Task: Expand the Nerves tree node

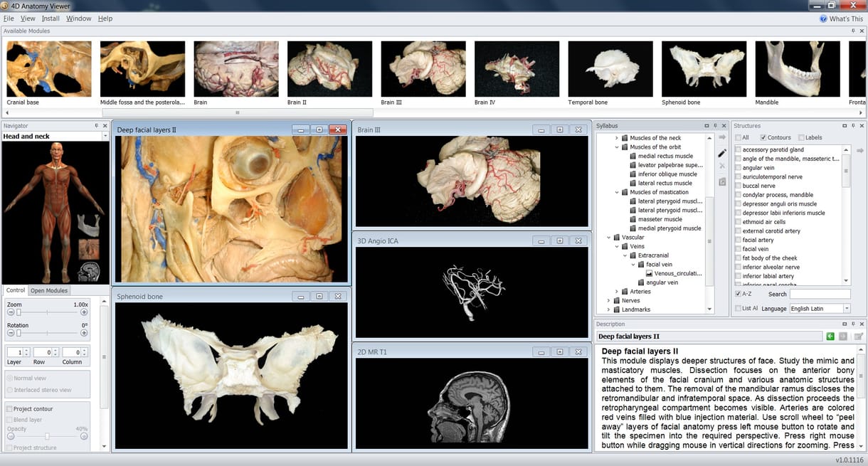Action: tap(609, 301)
